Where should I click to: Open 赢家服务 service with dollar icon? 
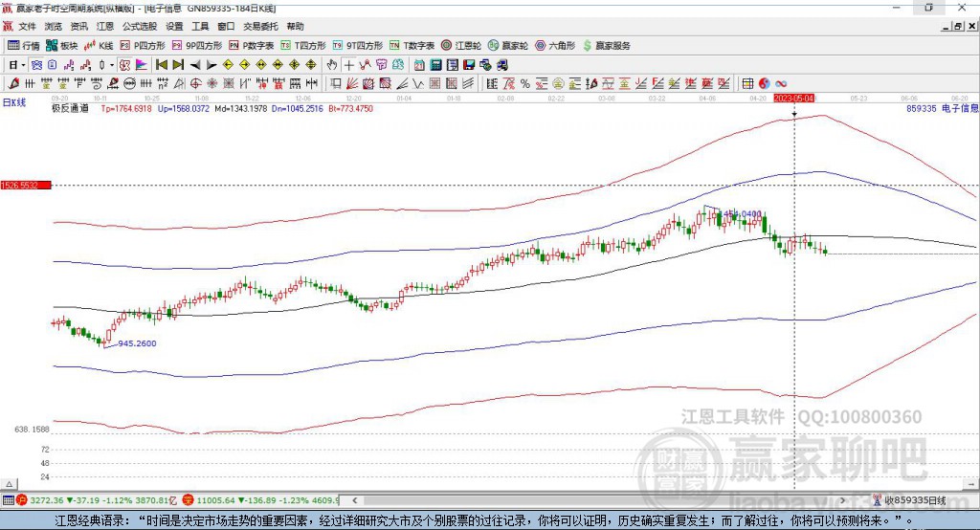click(x=606, y=46)
